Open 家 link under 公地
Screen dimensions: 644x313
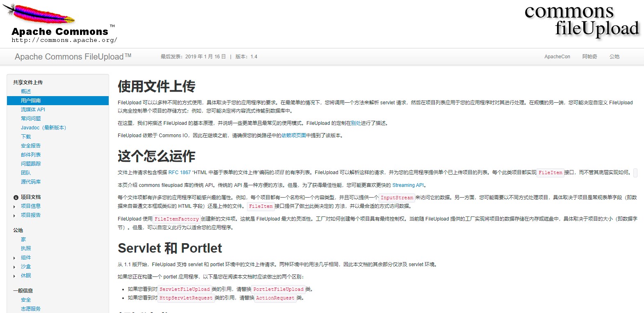pos(23,239)
